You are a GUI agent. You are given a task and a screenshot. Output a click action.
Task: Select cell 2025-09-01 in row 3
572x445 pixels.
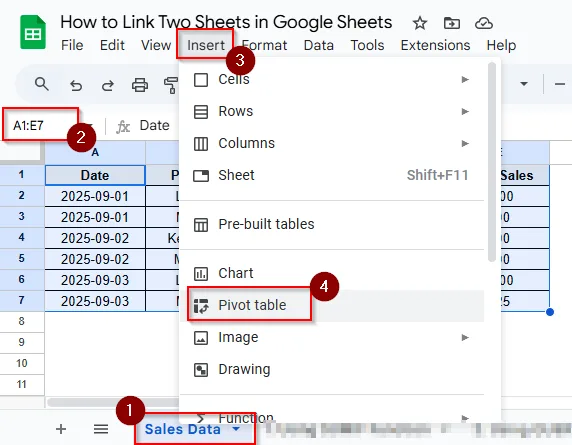(x=95, y=217)
